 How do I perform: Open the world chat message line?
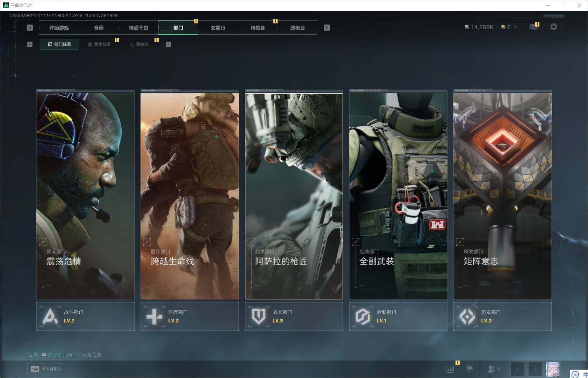click(x=65, y=355)
